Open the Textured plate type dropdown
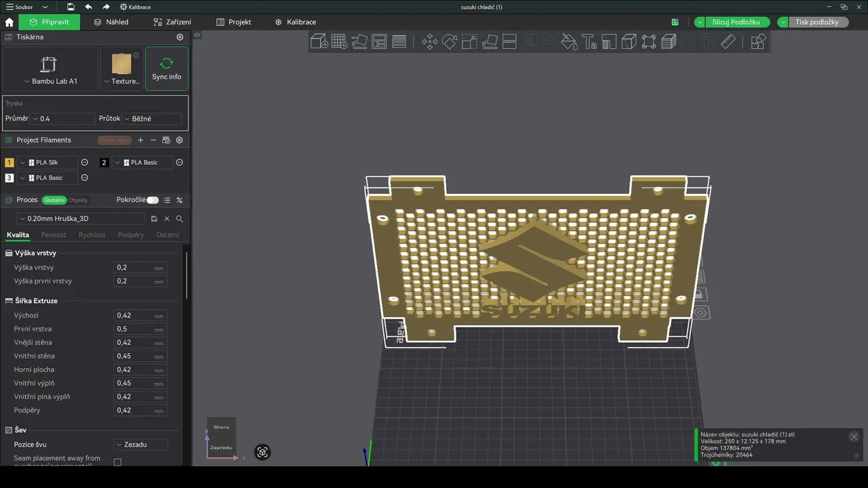This screenshot has width=868, height=488. [x=121, y=68]
